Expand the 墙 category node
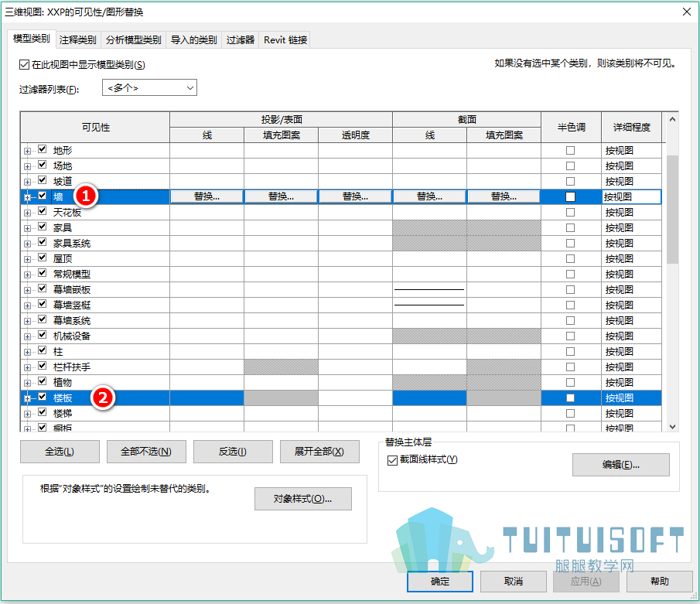The height and width of the screenshot is (604, 700). [x=27, y=197]
